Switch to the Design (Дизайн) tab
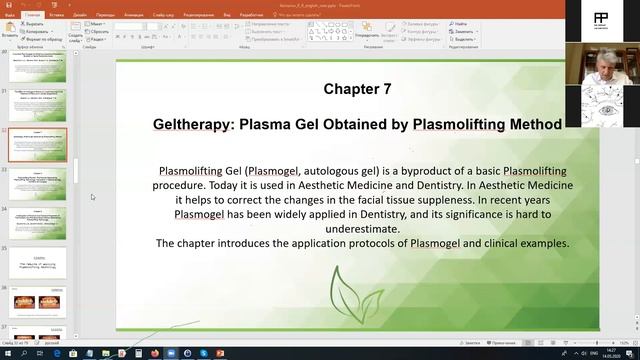Screen dimensions: 640x360 80,15
